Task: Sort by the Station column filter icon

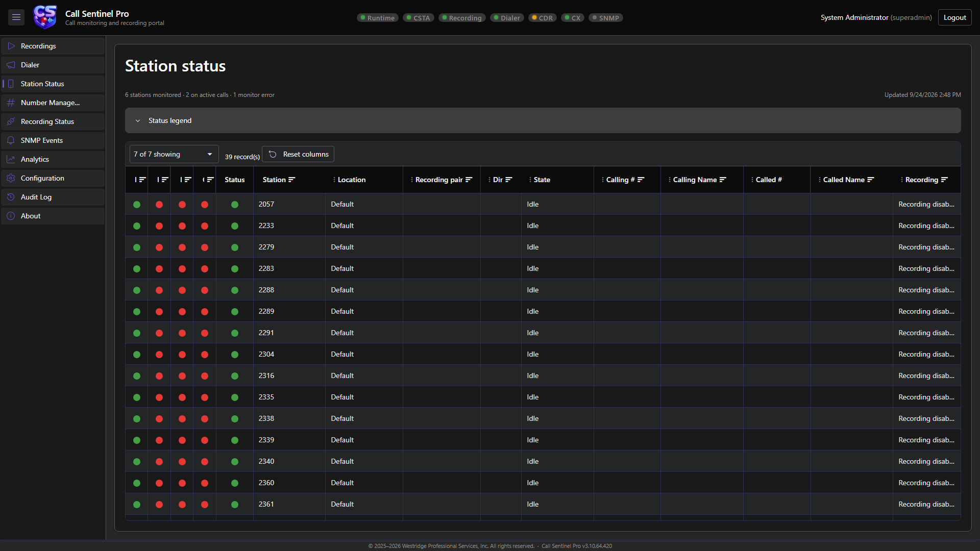Action: coord(292,180)
